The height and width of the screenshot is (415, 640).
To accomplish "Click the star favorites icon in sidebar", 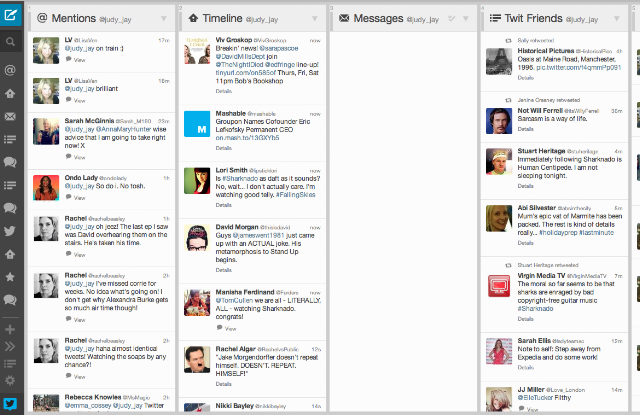I will [10, 277].
